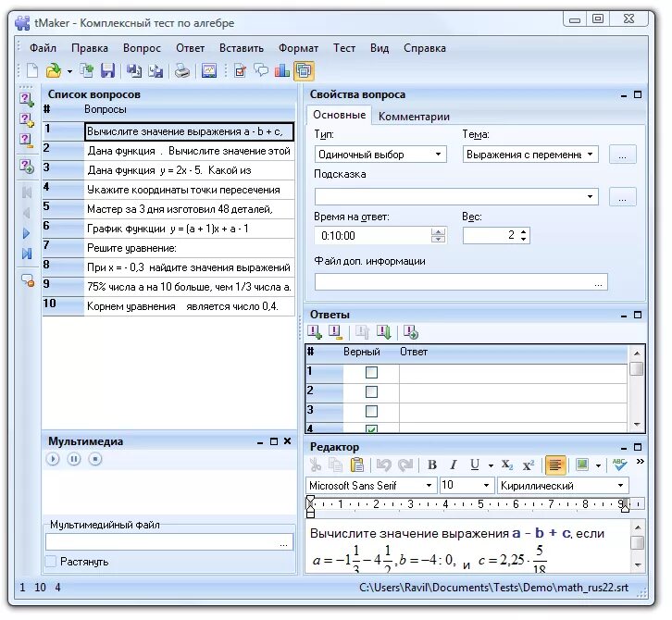Click the comment with orange minus icon
The width and height of the screenshot is (672, 620).
(x=28, y=280)
